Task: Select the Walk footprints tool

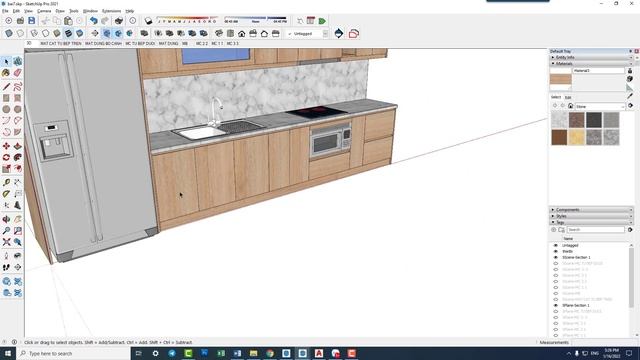Action: click(x=6, y=267)
